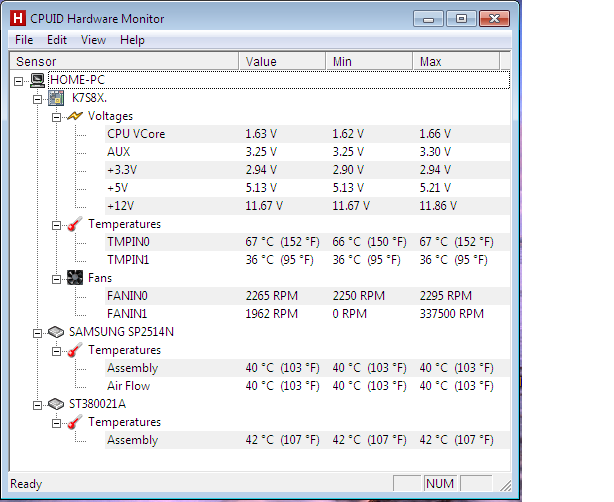
Task: Click the 11.86 V max value
Action: (x=438, y=206)
